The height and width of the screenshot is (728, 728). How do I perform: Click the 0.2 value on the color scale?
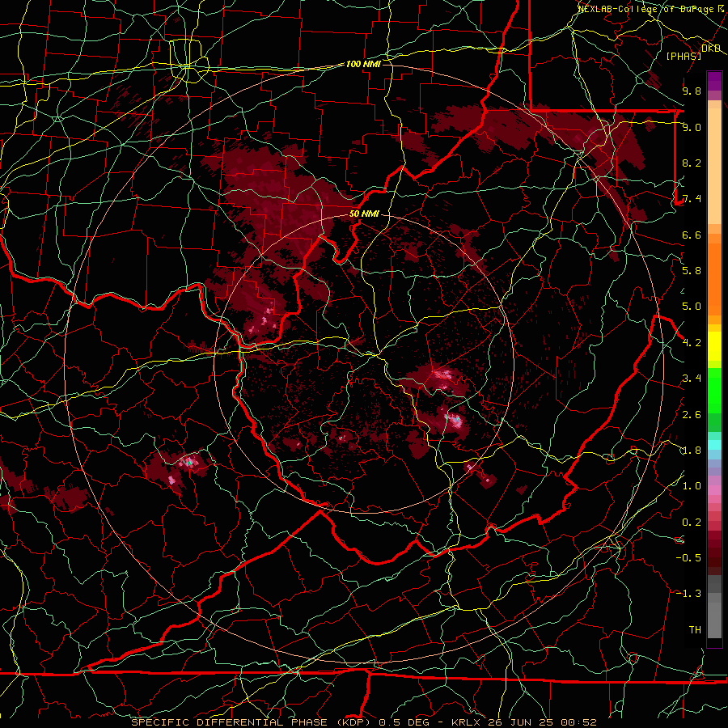click(x=692, y=523)
